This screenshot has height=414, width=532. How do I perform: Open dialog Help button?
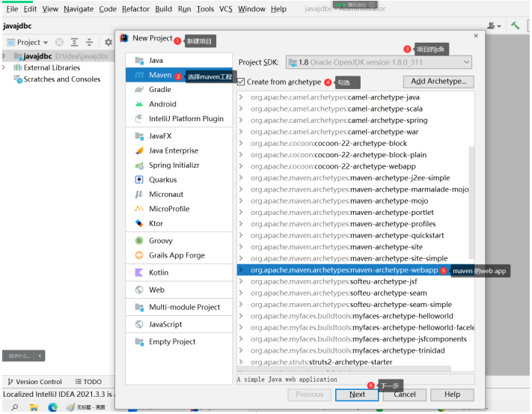point(452,395)
